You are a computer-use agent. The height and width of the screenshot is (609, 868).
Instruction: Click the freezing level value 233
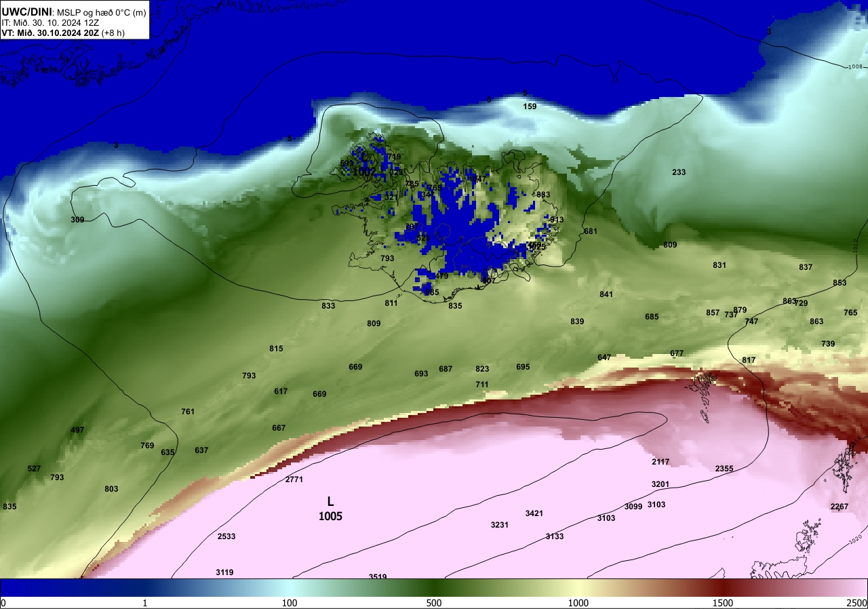click(x=679, y=172)
